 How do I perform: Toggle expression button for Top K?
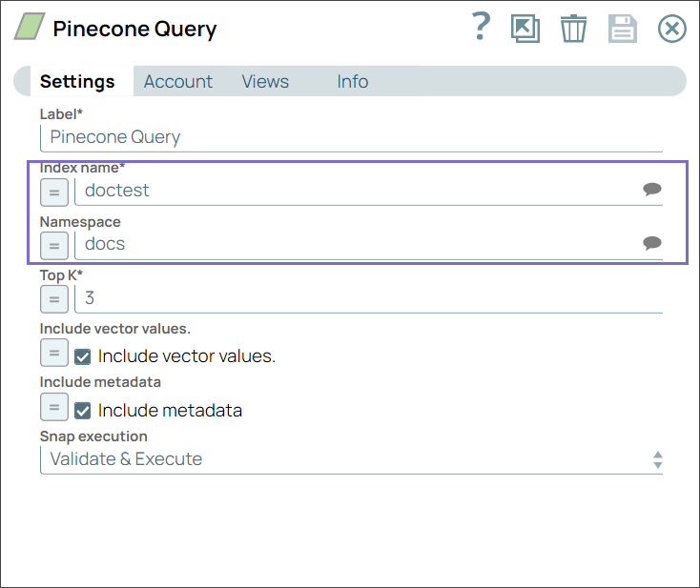54,299
